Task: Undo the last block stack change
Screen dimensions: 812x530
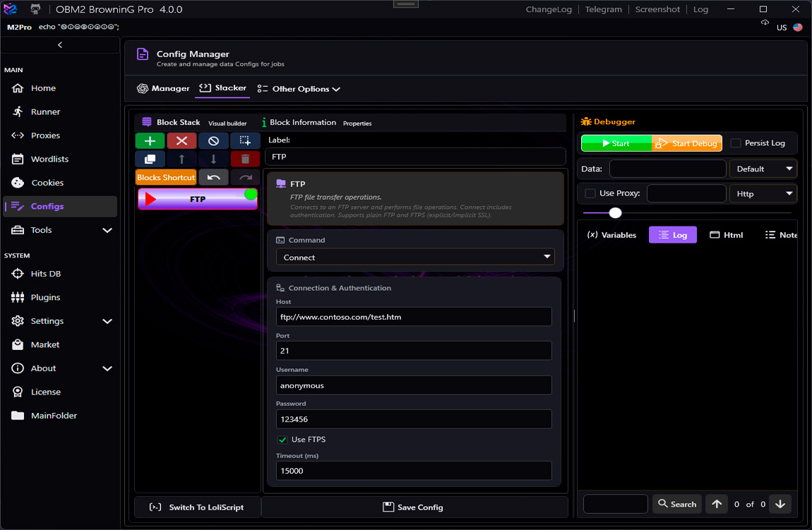Action: (213, 178)
